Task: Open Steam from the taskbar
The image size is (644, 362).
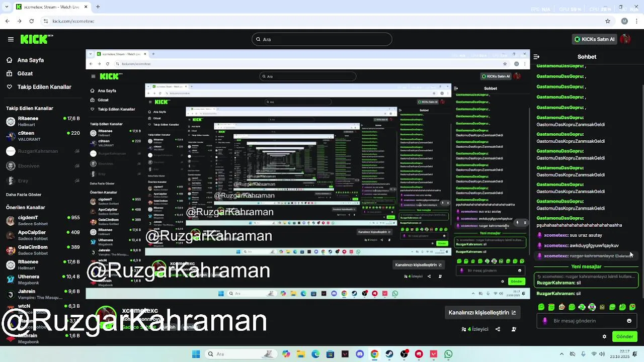Action: pos(389,354)
